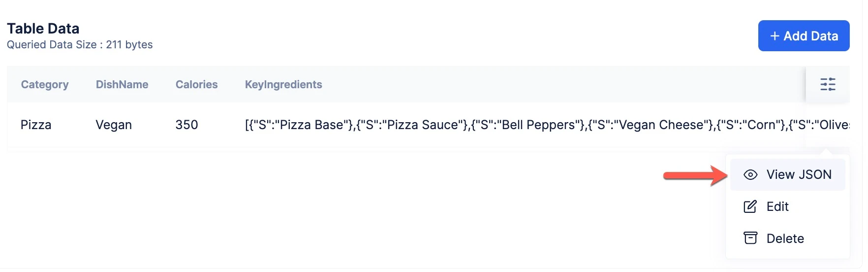Click the KeyIngredients column header
This screenshot has height=272, width=868.
click(283, 85)
